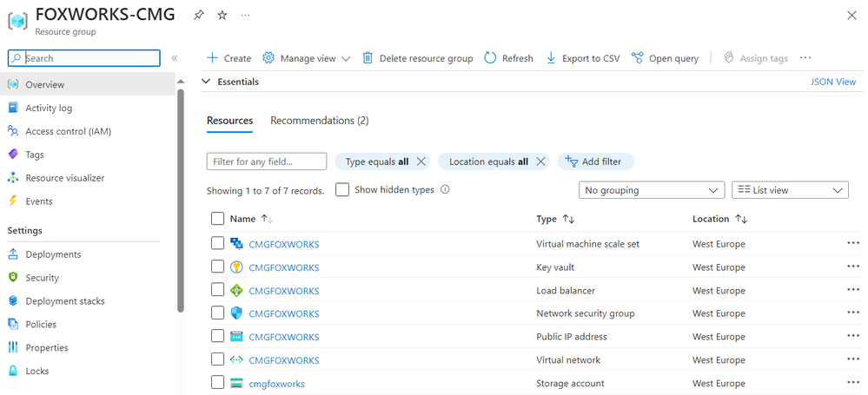
Task: Sort resources by Name column
Action: 252,219
